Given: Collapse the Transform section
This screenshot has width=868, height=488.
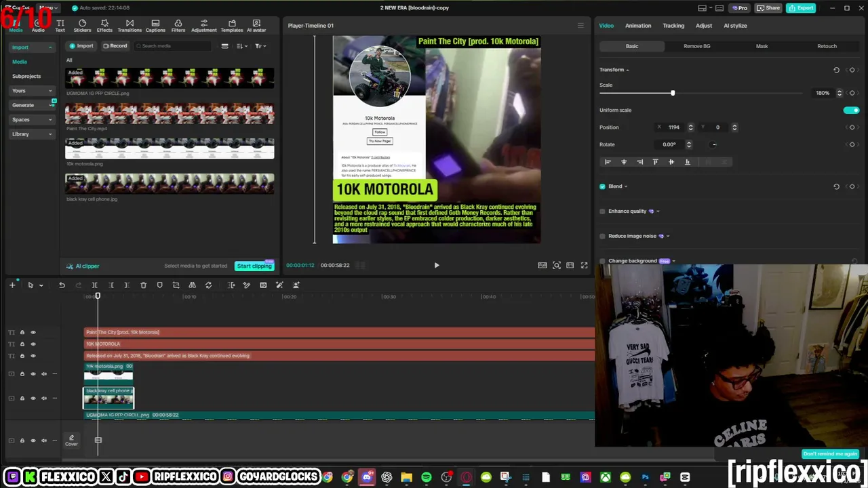Looking at the screenshot, I should (627, 70).
